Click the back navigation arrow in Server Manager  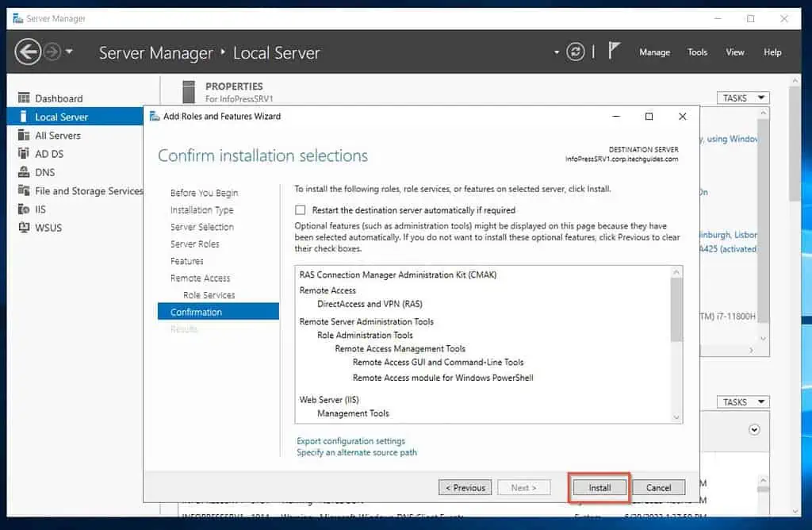[28, 52]
